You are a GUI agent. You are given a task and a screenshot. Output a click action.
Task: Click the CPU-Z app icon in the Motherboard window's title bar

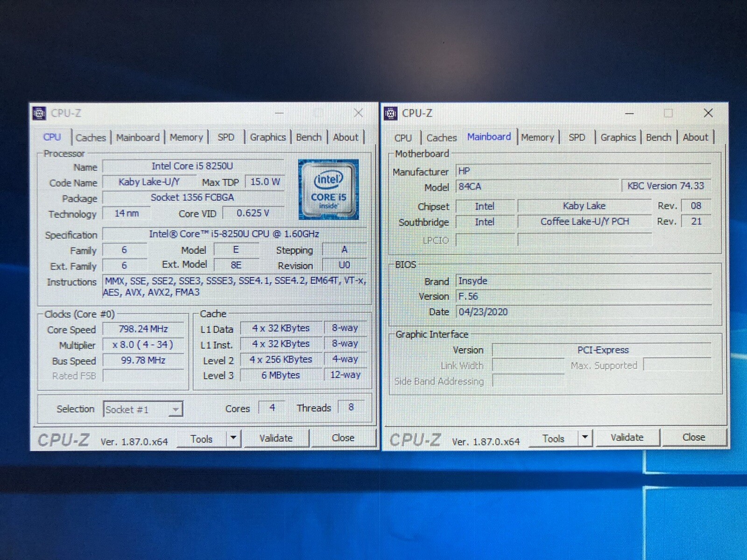390,113
